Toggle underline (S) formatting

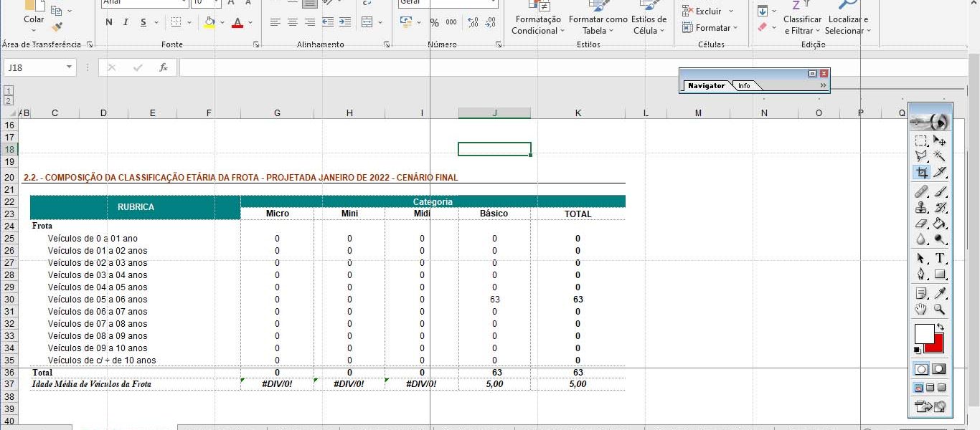pyautogui.click(x=143, y=22)
